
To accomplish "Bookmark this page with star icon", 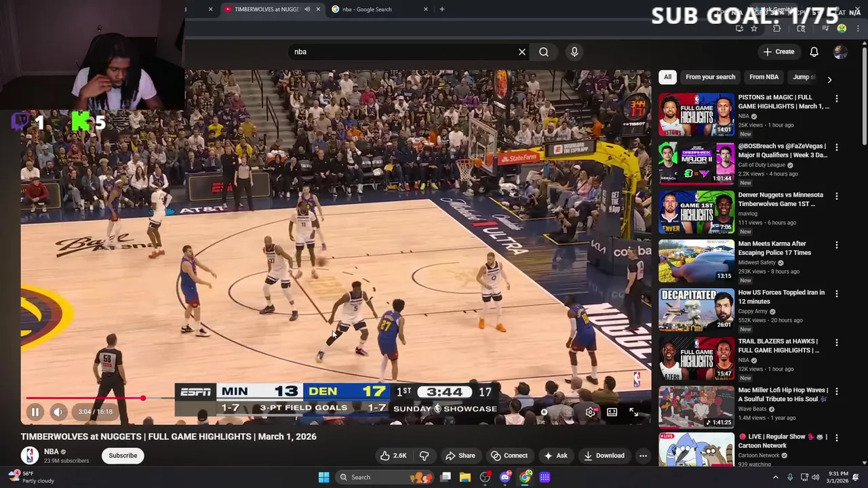I will [x=754, y=28].
